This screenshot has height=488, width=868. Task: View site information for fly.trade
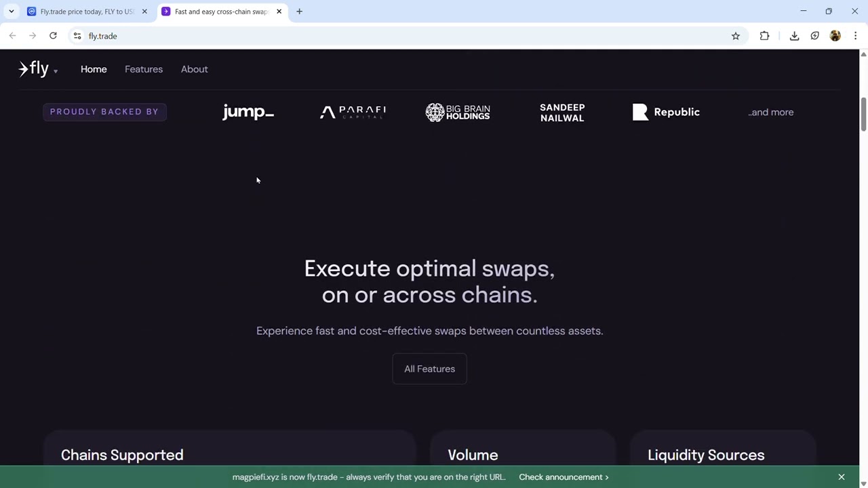[77, 36]
